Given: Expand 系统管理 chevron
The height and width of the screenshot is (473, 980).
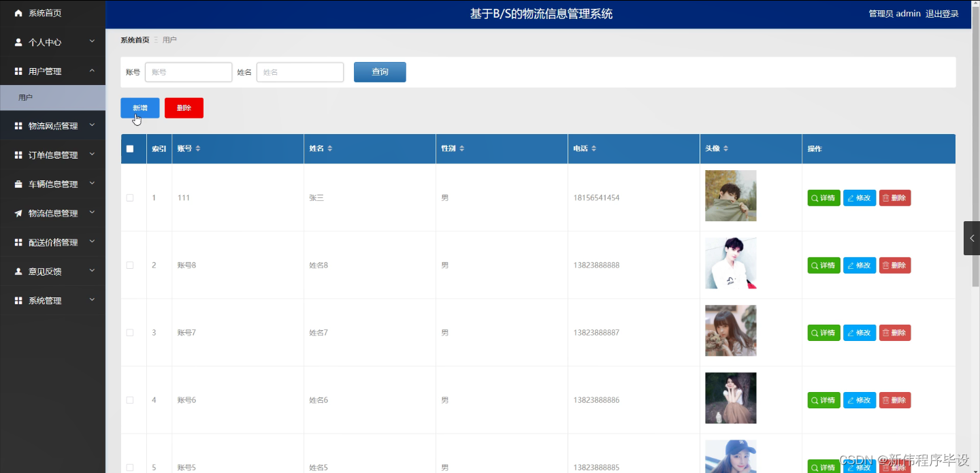Looking at the screenshot, I should tap(92, 300).
